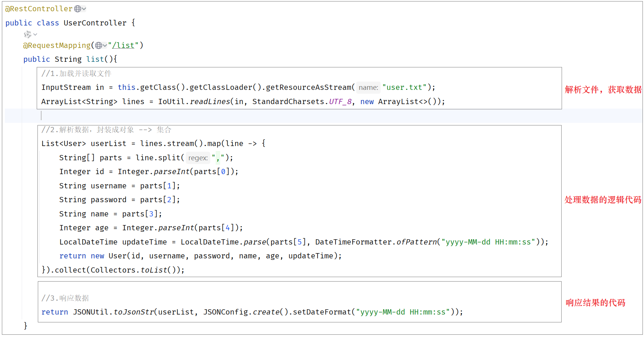
Task: Click the gutter icon above @RequestMapping
Action: (28, 34)
